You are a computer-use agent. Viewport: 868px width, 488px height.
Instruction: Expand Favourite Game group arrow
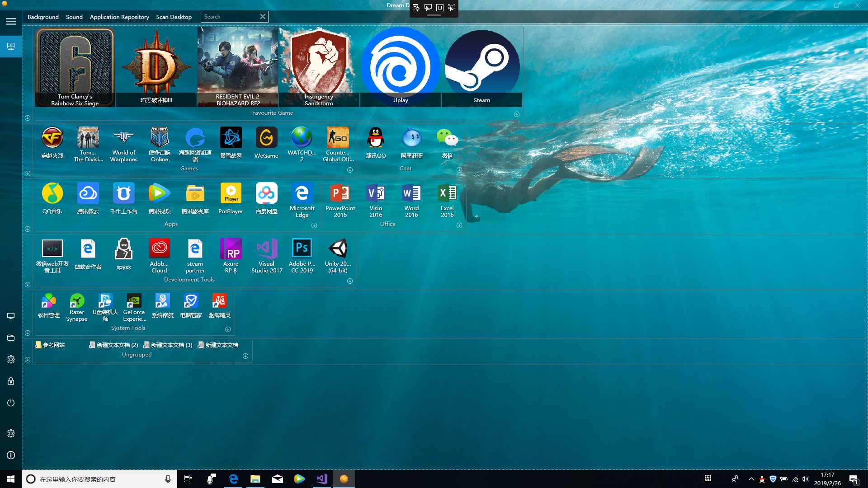[x=517, y=114]
